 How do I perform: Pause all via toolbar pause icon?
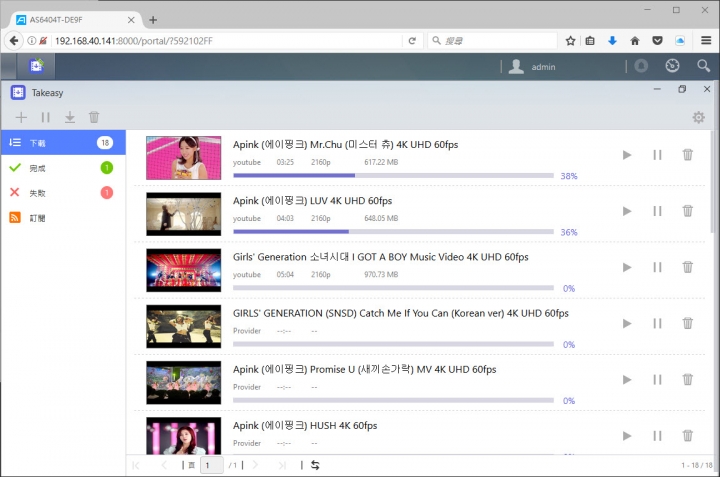[x=45, y=118]
